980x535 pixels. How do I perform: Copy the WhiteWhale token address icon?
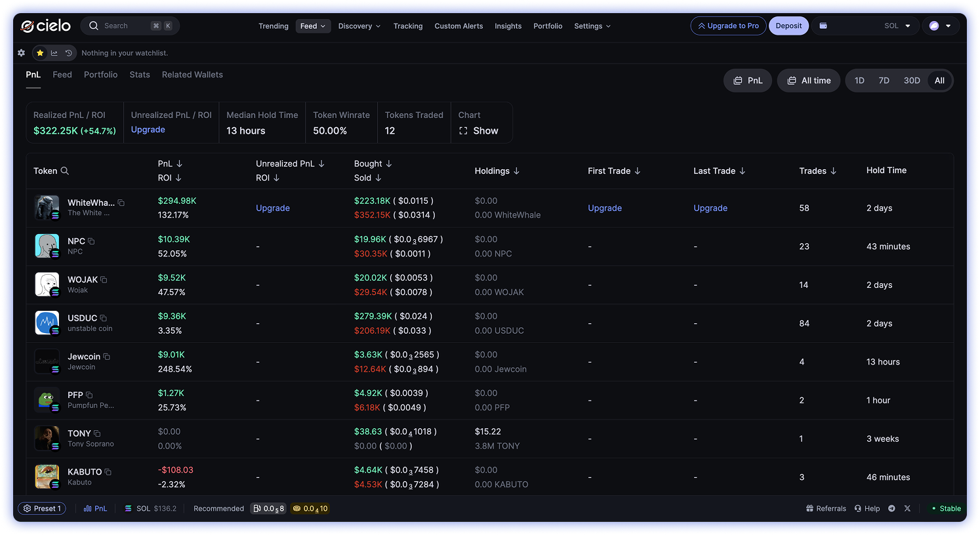pos(121,203)
